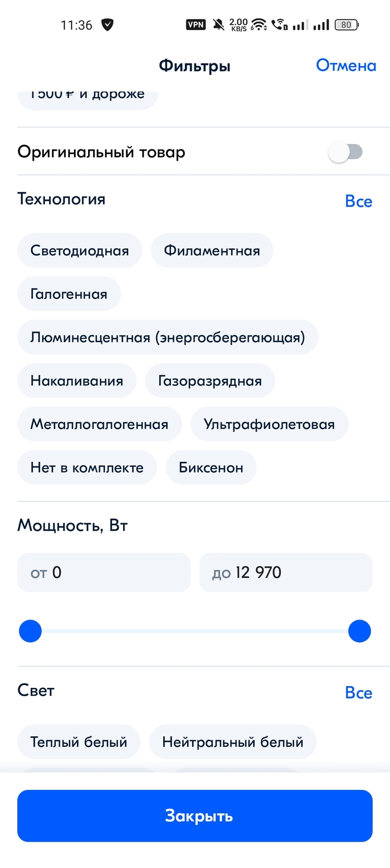Viewport: 390px width, 868px height.
Task: Tap the battery level indicator
Action: coord(347,25)
